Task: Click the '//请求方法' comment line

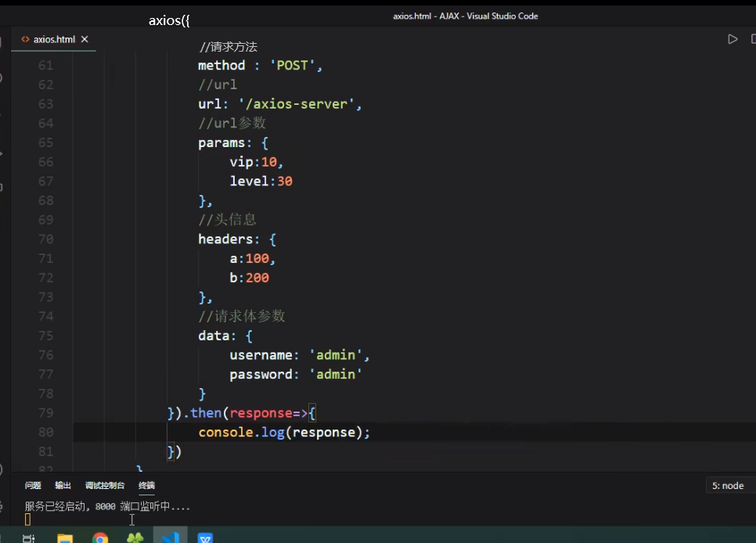Action: click(x=228, y=47)
